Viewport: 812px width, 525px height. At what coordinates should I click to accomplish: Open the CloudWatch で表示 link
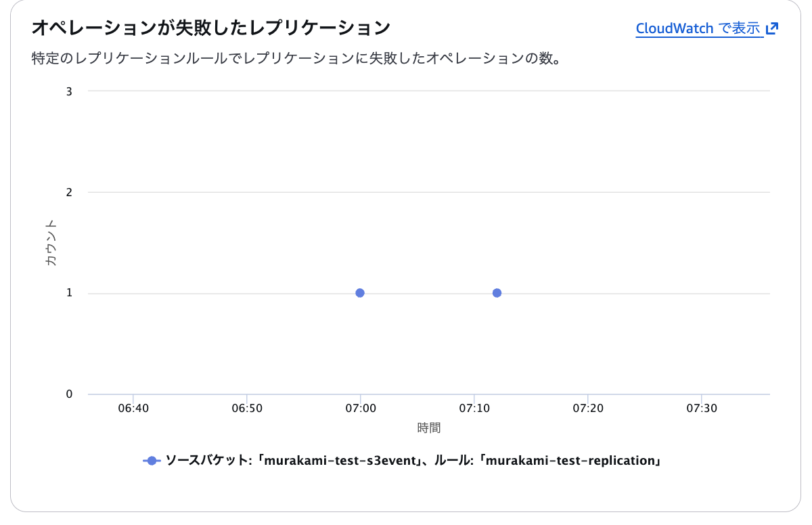tap(699, 28)
